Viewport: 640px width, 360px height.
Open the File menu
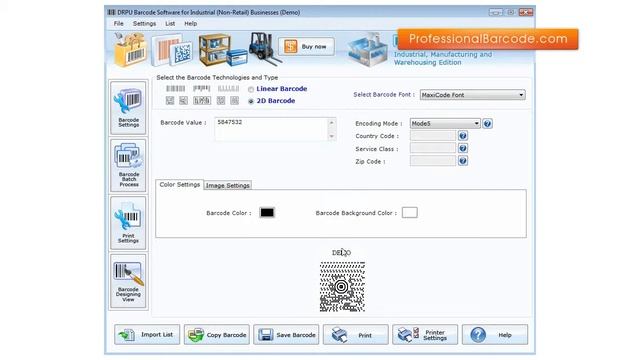click(x=118, y=24)
